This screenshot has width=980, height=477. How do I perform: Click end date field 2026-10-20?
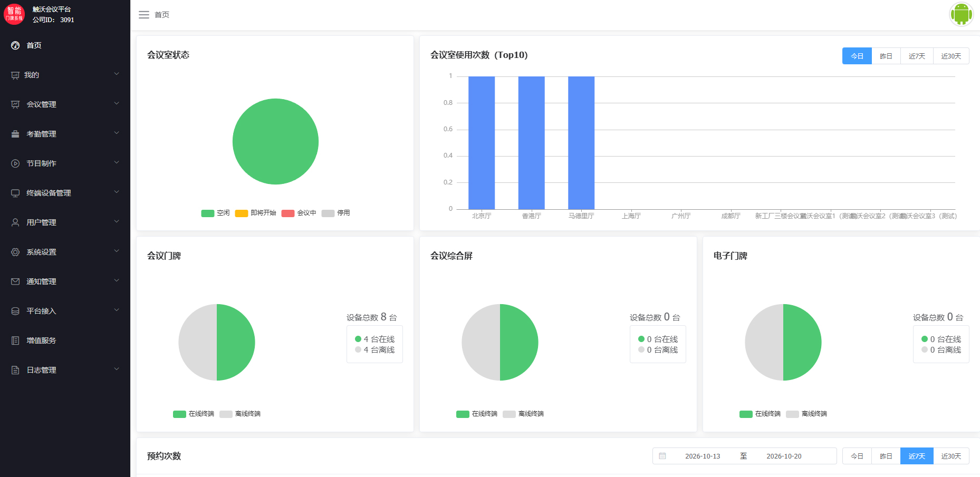[x=784, y=456]
